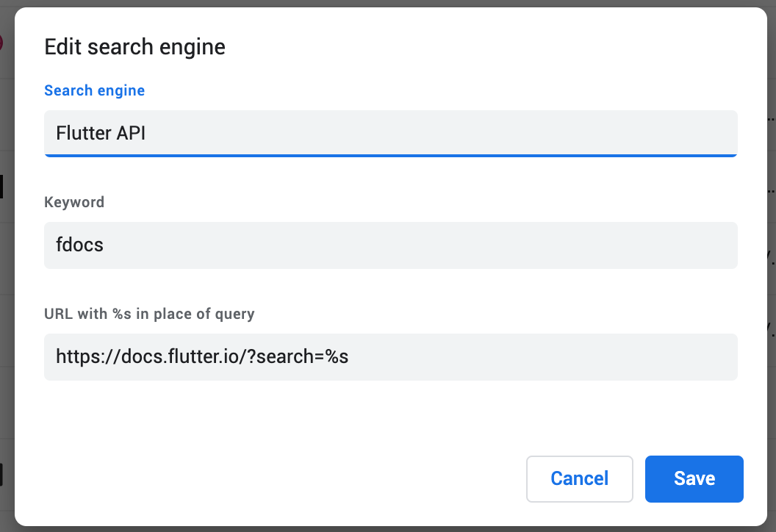776x532 pixels.
Task: Click the 'Keyword' field label
Action: [x=74, y=202]
